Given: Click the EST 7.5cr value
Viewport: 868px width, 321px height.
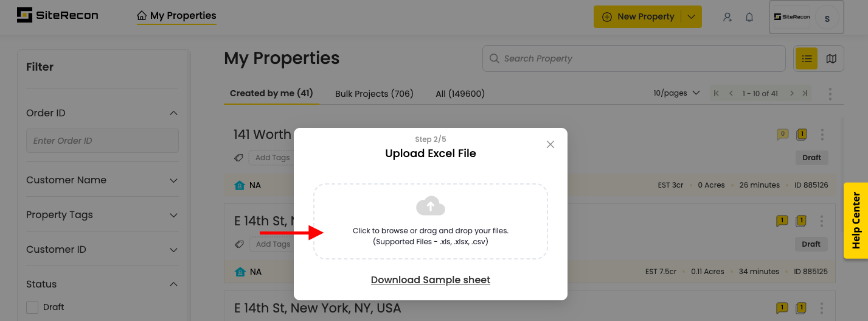Looking at the screenshot, I should [661, 272].
